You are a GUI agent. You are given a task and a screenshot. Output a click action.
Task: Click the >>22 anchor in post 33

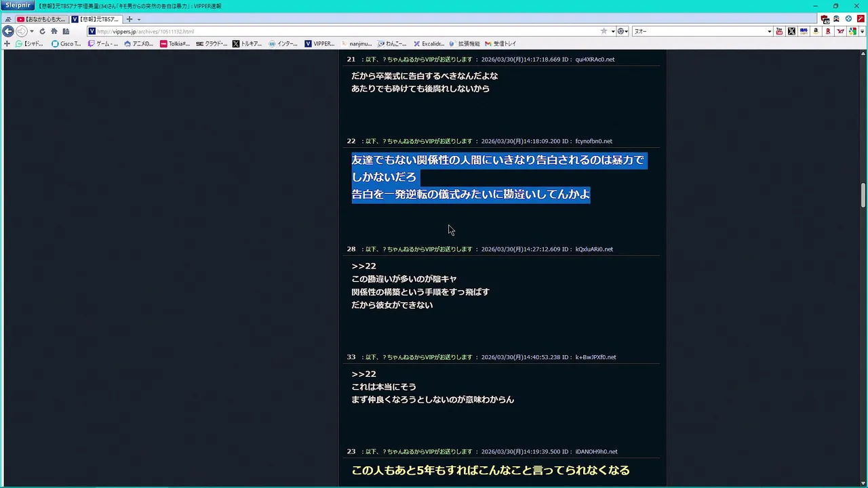[363, 374]
